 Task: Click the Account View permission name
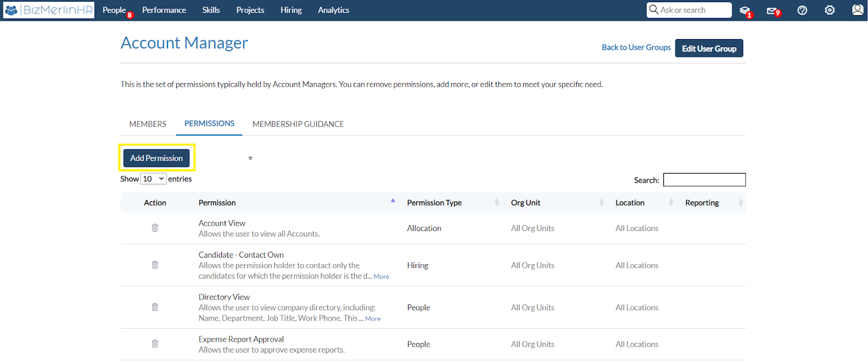pyautogui.click(x=222, y=223)
